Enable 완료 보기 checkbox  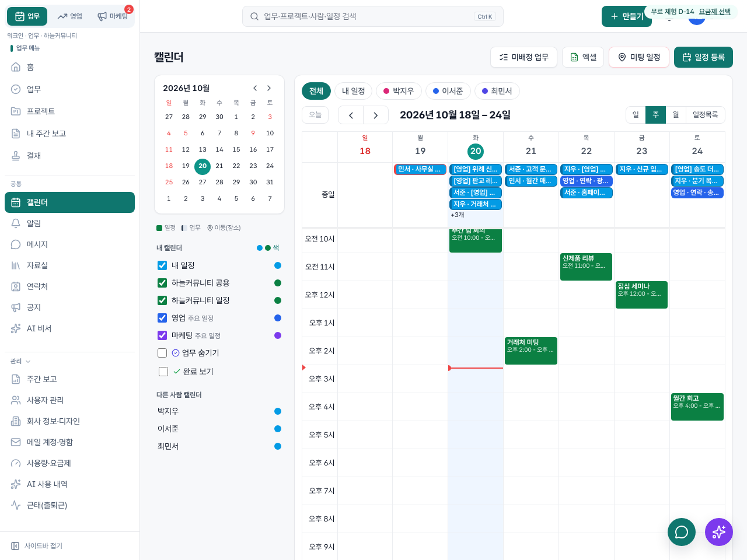point(163,372)
